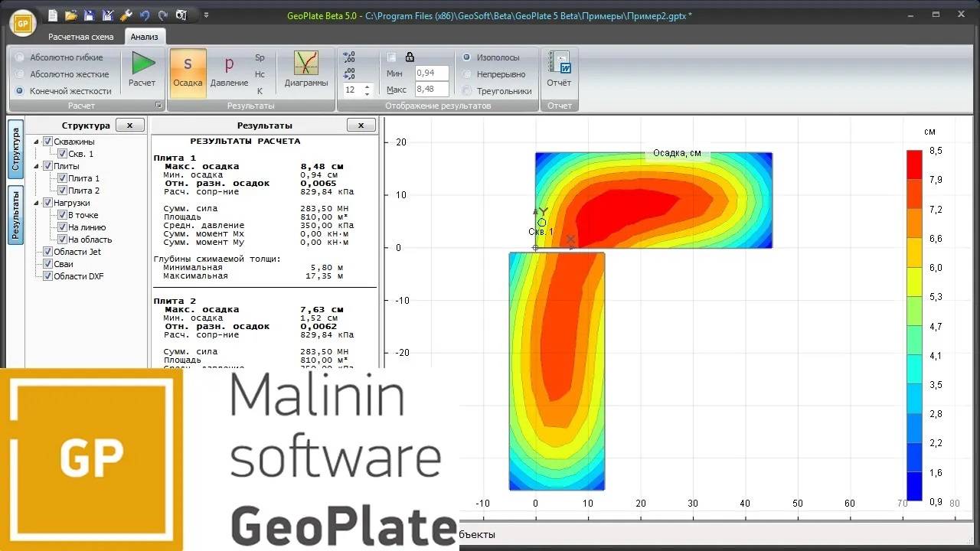Toggle the На область checkbox

click(x=63, y=240)
